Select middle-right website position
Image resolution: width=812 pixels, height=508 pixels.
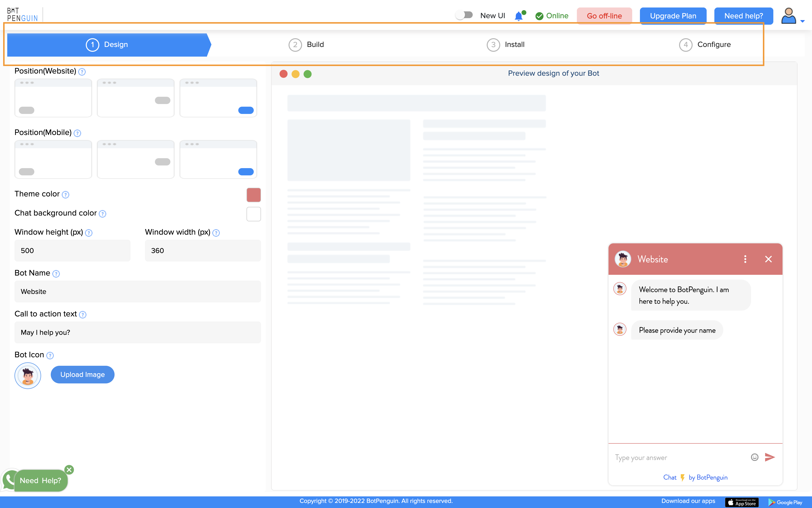[x=136, y=98]
